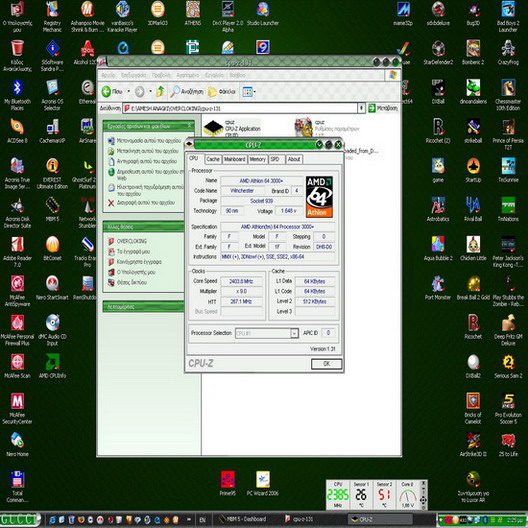Open the Registry Mechanic desktop icon
The height and width of the screenshot is (528, 528).
coord(53,16)
